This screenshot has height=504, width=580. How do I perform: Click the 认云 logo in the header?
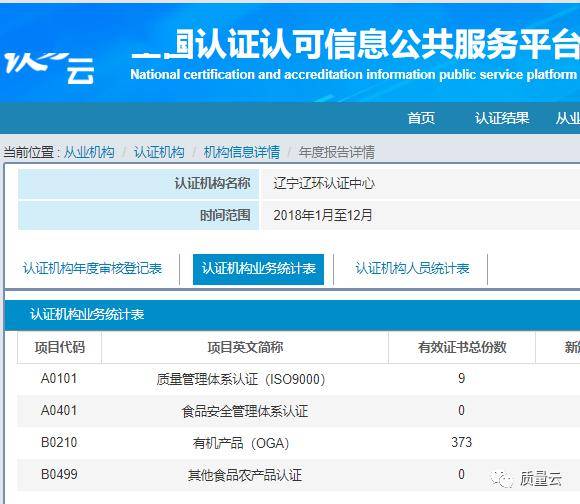tap(49, 68)
